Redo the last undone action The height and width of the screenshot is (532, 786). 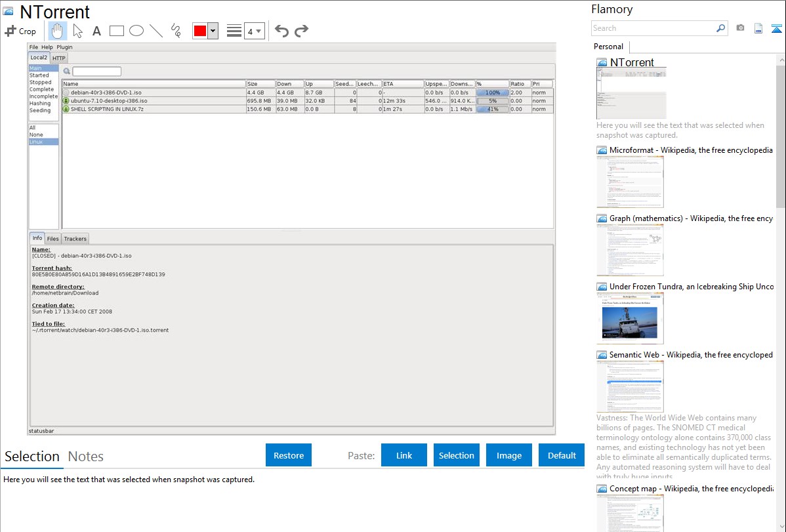[x=301, y=31]
